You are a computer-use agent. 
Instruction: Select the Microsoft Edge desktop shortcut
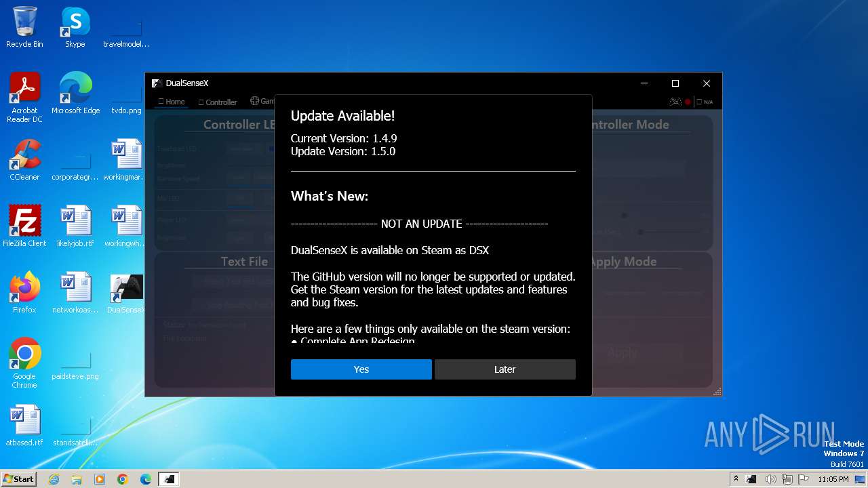pyautogui.click(x=75, y=94)
